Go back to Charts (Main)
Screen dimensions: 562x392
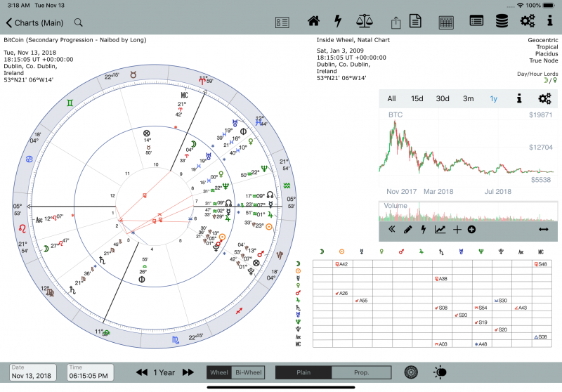34,23
